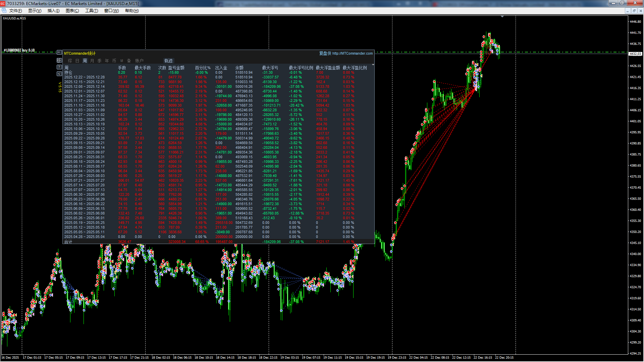The image size is (644, 362).
Task: Click the minus icon on the MTCommander panel
Action: point(60,53)
